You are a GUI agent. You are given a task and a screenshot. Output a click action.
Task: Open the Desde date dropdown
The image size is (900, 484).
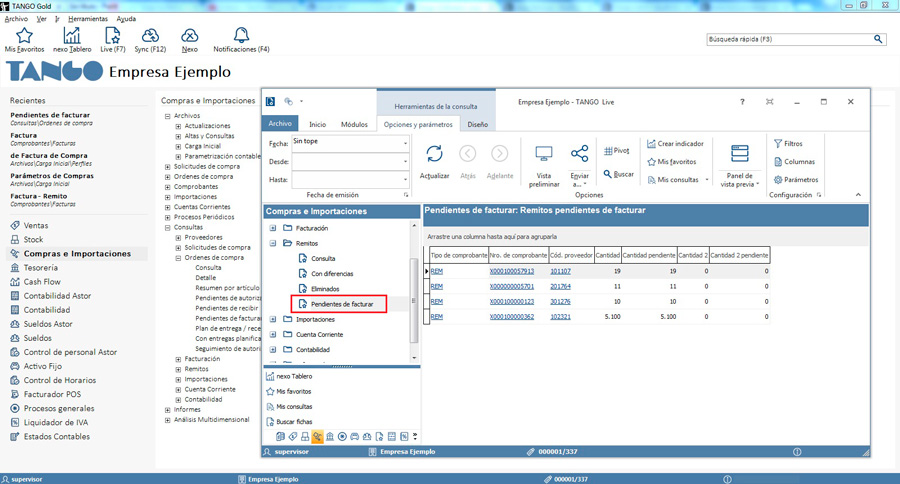tap(405, 162)
